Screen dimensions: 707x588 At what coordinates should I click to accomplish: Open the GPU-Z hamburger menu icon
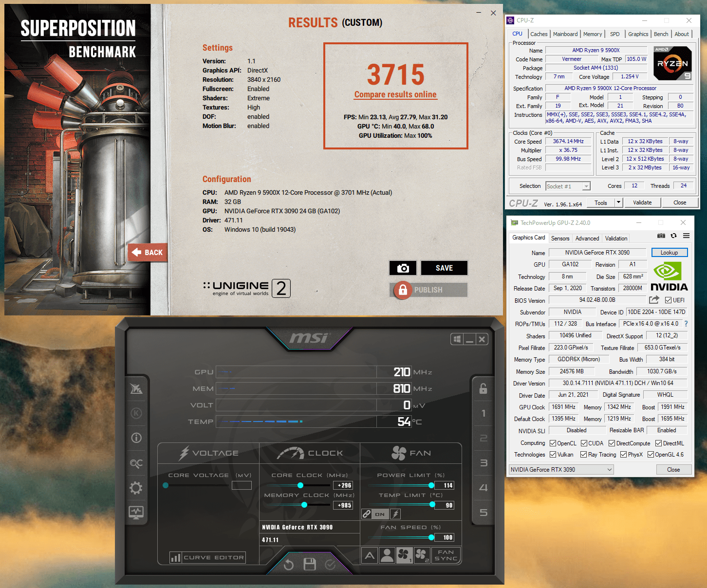pos(686,236)
